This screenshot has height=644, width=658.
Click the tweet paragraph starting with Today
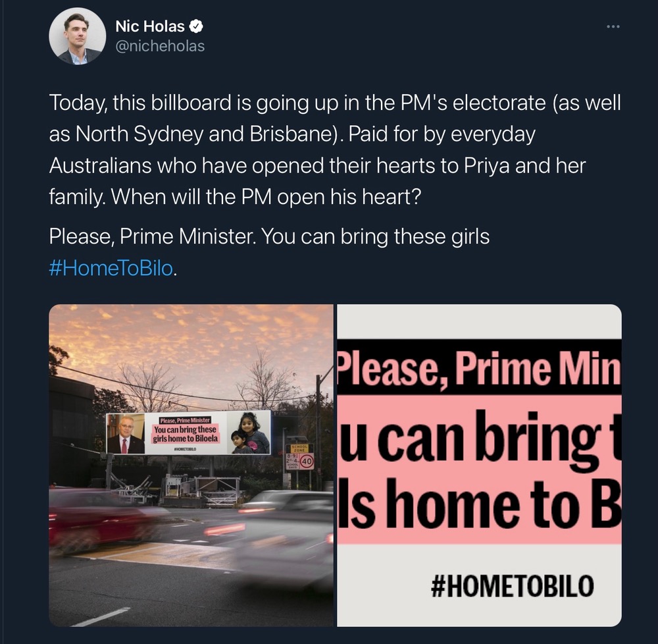pyautogui.click(x=334, y=150)
